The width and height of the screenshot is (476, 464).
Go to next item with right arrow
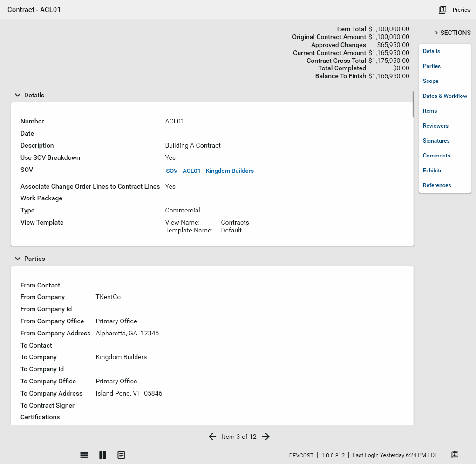click(266, 437)
